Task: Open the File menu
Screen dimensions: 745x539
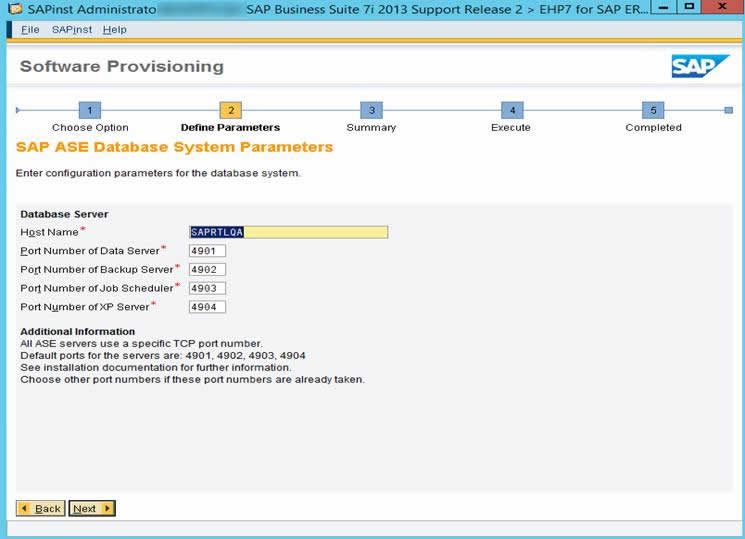Action: click(x=30, y=29)
